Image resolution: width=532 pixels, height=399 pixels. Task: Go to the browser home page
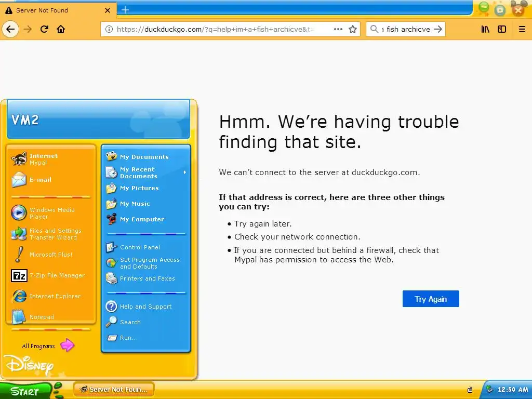(x=61, y=29)
